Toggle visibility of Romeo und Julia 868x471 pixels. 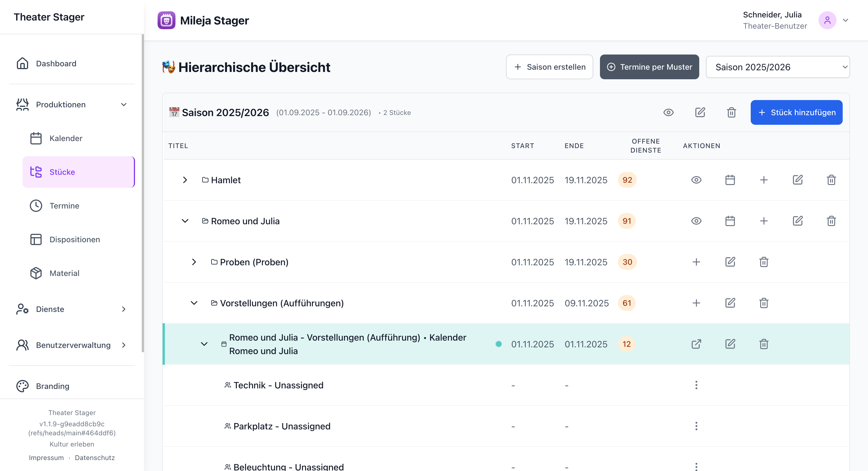696,221
